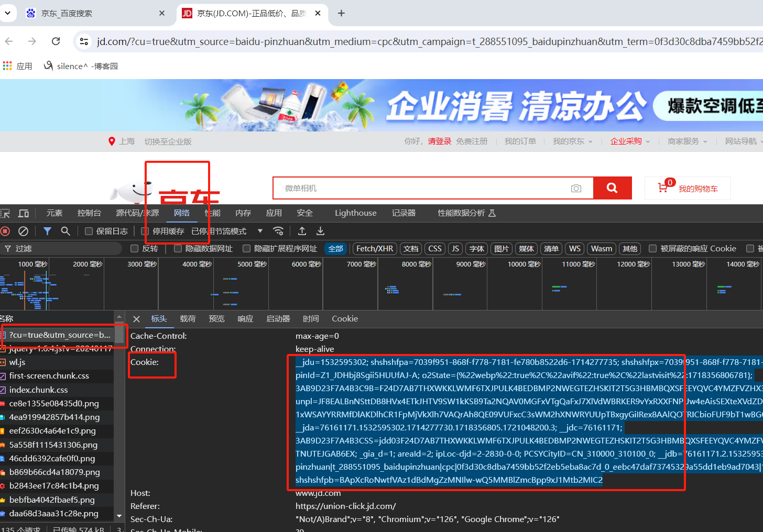
Task: Check the 隐藏扩展程序网址 checkbox
Action: click(x=246, y=249)
